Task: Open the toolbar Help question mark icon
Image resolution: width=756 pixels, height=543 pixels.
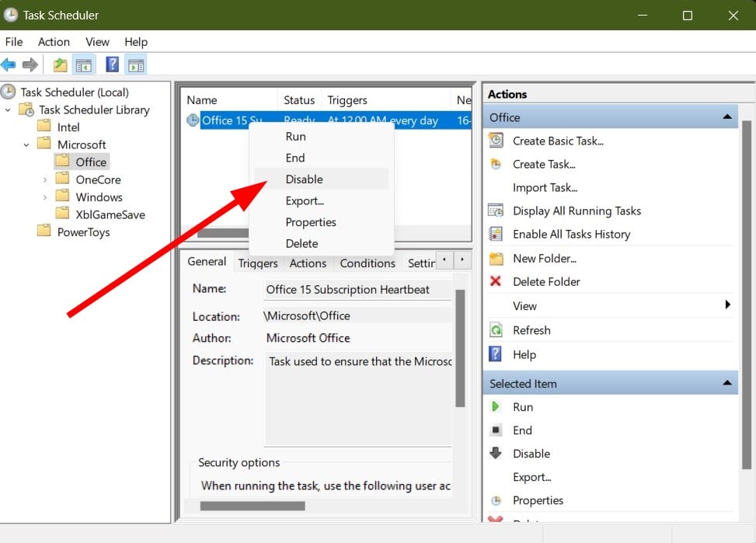Action: click(x=113, y=64)
